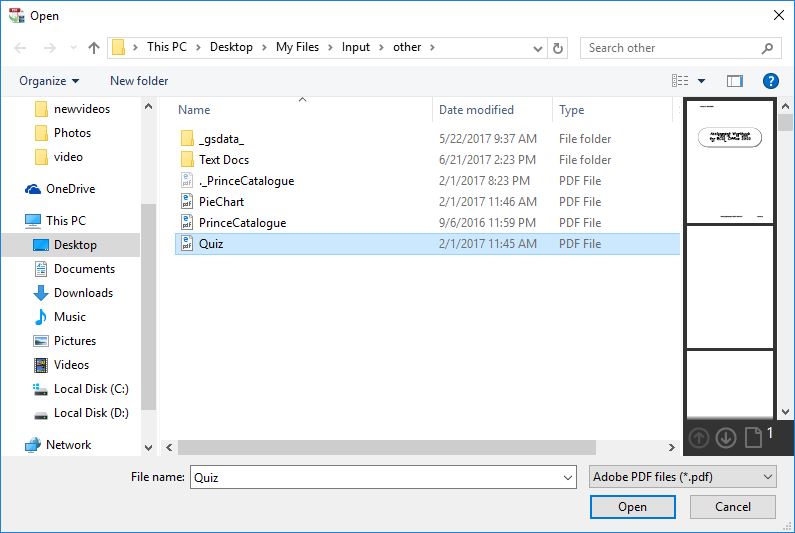Refresh the other folder view
The image size is (795, 533).
pyautogui.click(x=558, y=48)
